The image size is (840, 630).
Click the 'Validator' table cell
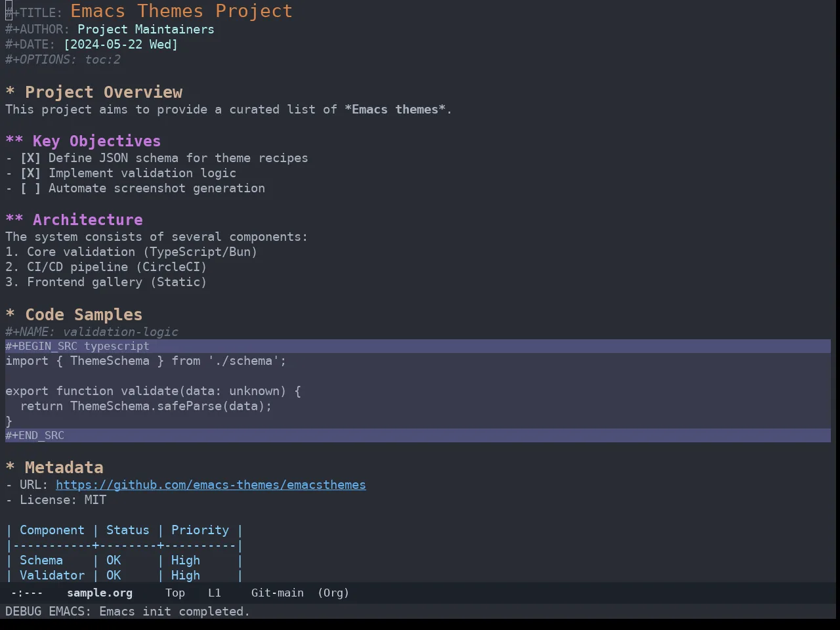click(x=52, y=576)
